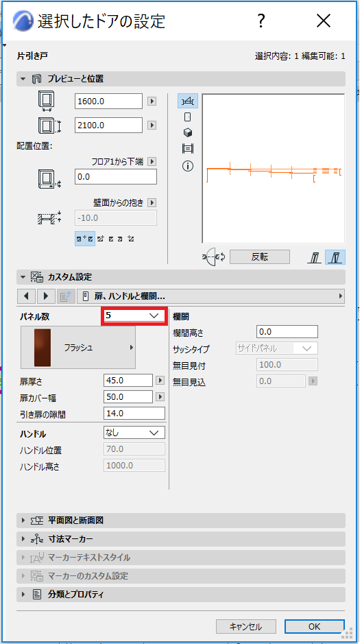The image size is (362, 644).
Task: Expand the 寸法マーカー section
Action: tap(23, 539)
